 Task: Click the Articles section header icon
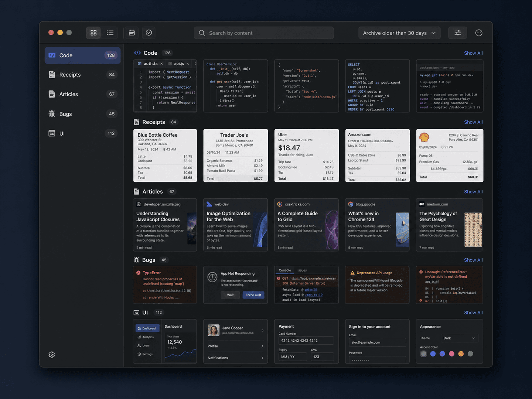click(136, 191)
